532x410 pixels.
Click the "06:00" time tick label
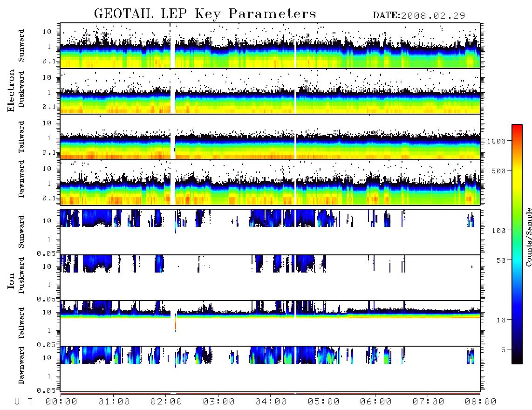coord(376,402)
